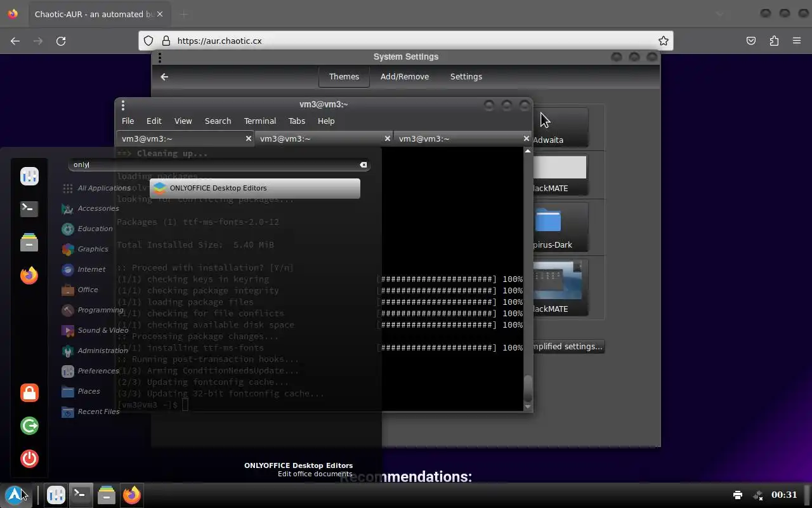This screenshot has width=812, height=508.
Task: Open Internet category in menu
Action: point(84,269)
